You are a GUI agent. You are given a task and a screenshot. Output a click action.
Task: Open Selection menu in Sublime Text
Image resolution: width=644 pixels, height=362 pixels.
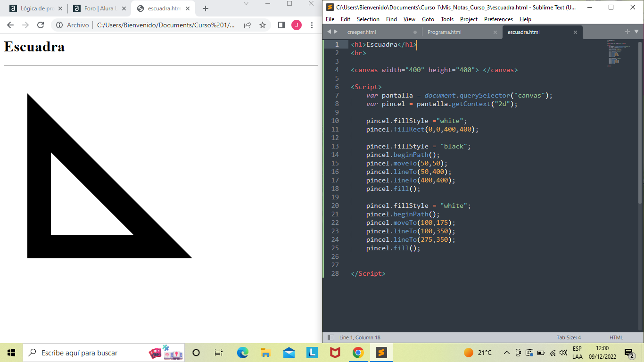[368, 19]
